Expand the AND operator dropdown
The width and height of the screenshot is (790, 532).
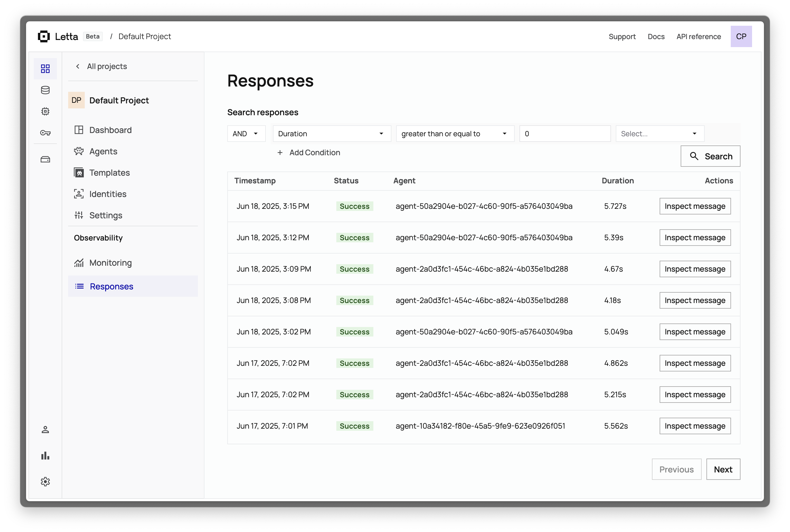pyautogui.click(x=246, y=134)
